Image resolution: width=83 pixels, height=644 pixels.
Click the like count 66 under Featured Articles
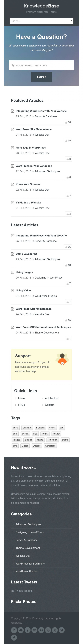click(x=68, y=122)
